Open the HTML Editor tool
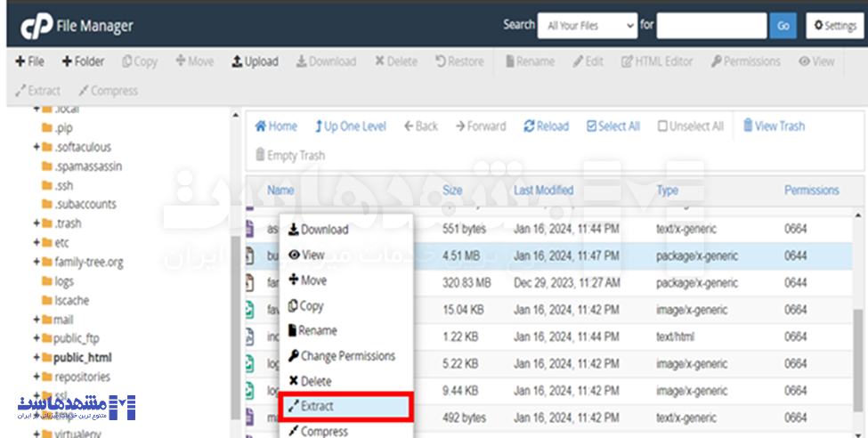The height and width of the screenshot is (438, 868). point(656,61)
